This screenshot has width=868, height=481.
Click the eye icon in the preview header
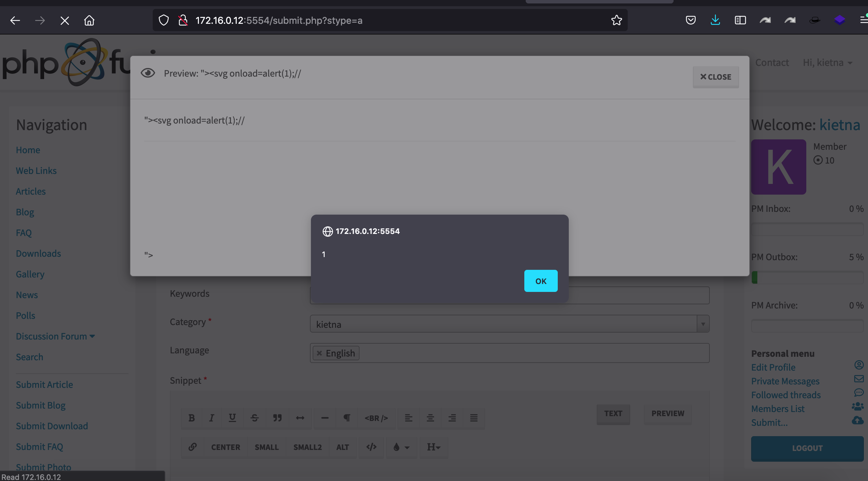148,73
